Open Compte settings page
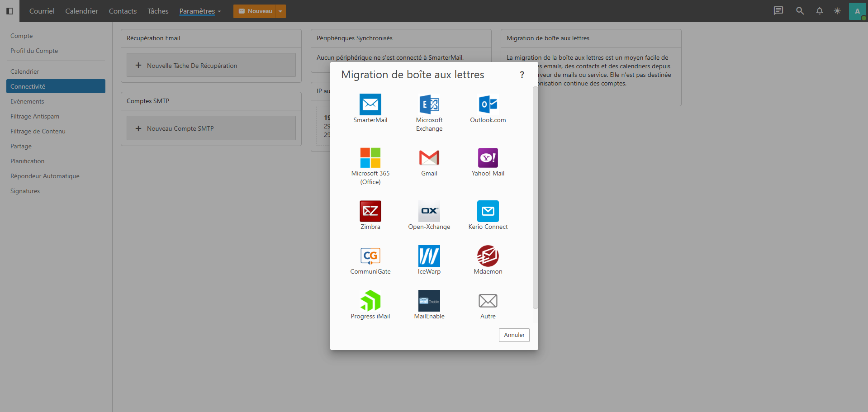The height and width of the screenshot is (412, 868). 56,36
